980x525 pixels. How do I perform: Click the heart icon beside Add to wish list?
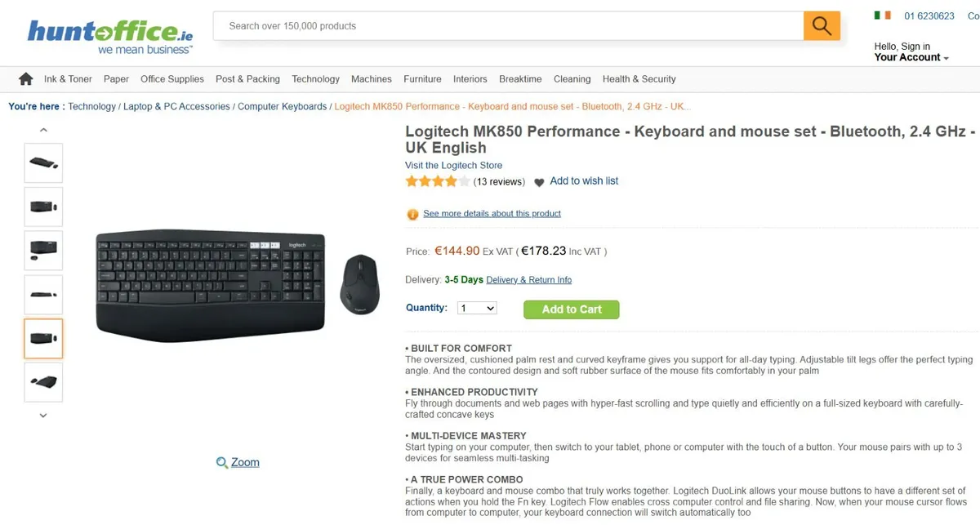point(539,182)
